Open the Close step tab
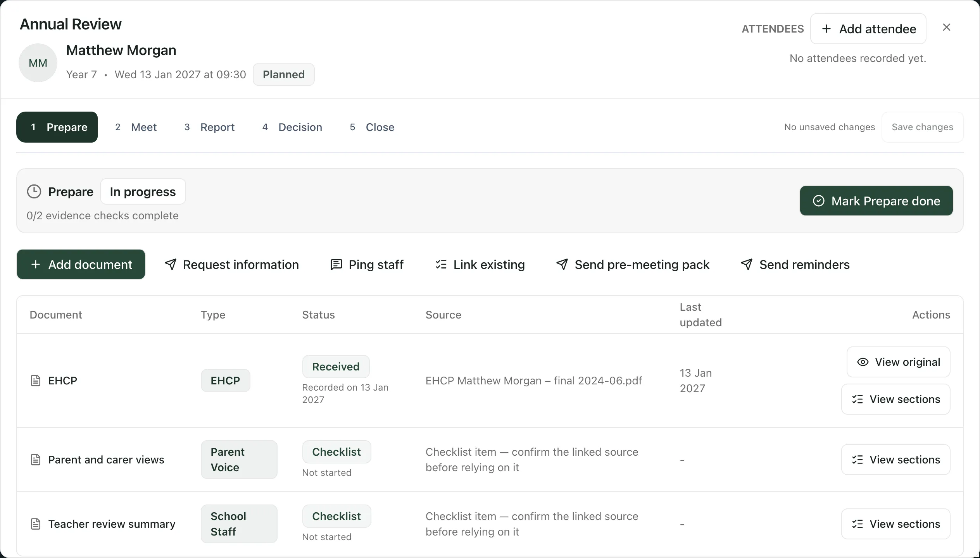980x558 pixels. (x=372, y=127)
